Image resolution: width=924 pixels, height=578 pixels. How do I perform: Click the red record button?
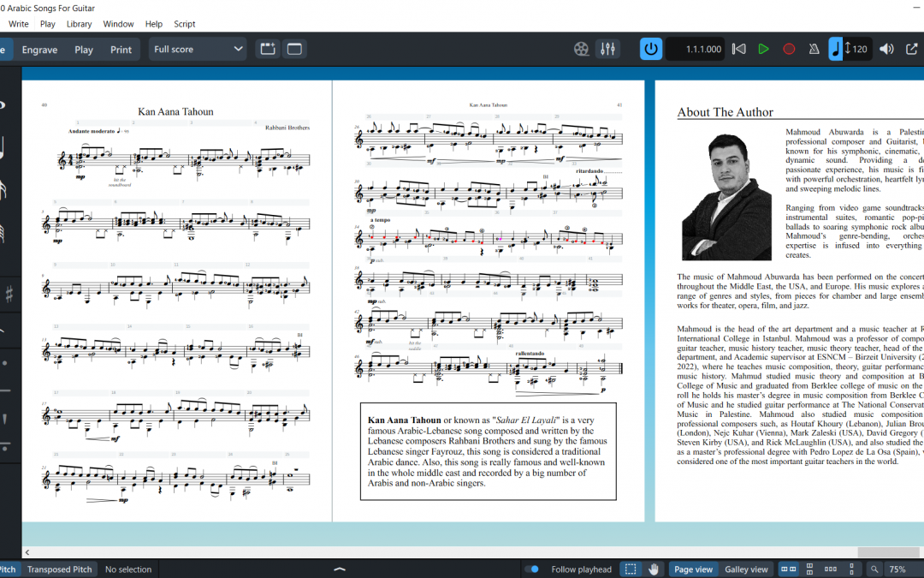click(789, 49)
